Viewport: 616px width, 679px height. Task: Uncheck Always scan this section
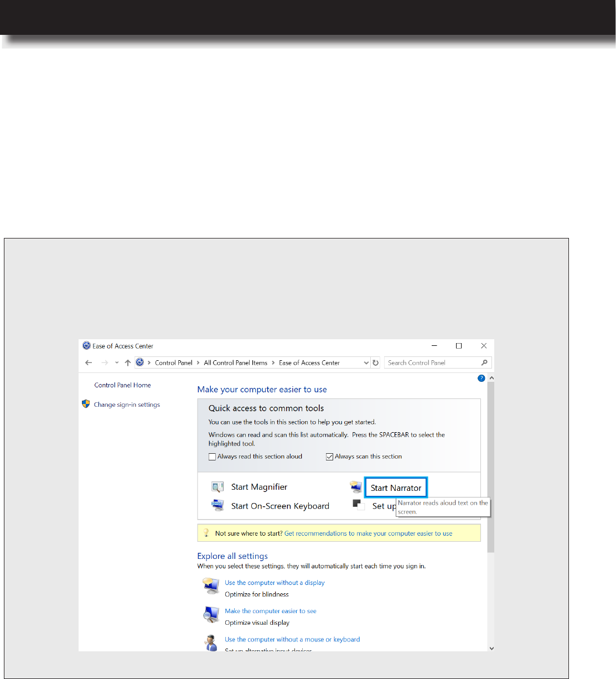click(x=329, y=457)
